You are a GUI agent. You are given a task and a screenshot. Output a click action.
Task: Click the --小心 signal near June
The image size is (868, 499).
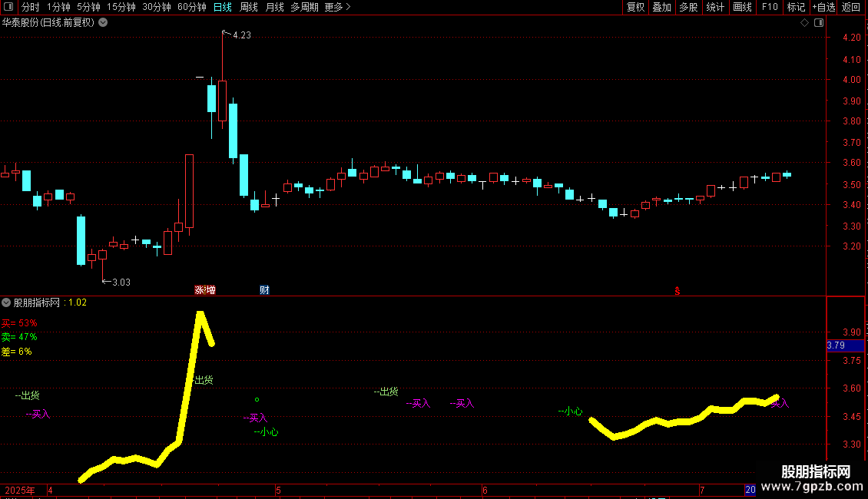coord(570,411)
